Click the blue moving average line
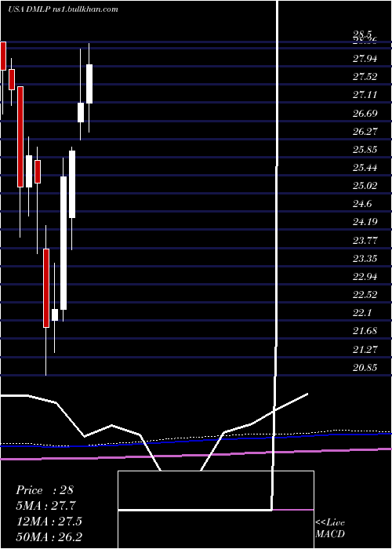 [196, 441]
